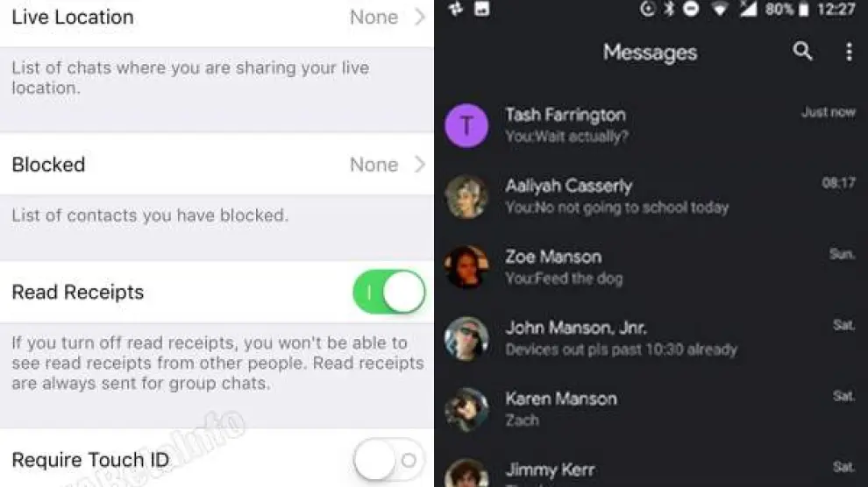
Task: Tap the Do Not Disturb status icon
Action: [691, 9]
